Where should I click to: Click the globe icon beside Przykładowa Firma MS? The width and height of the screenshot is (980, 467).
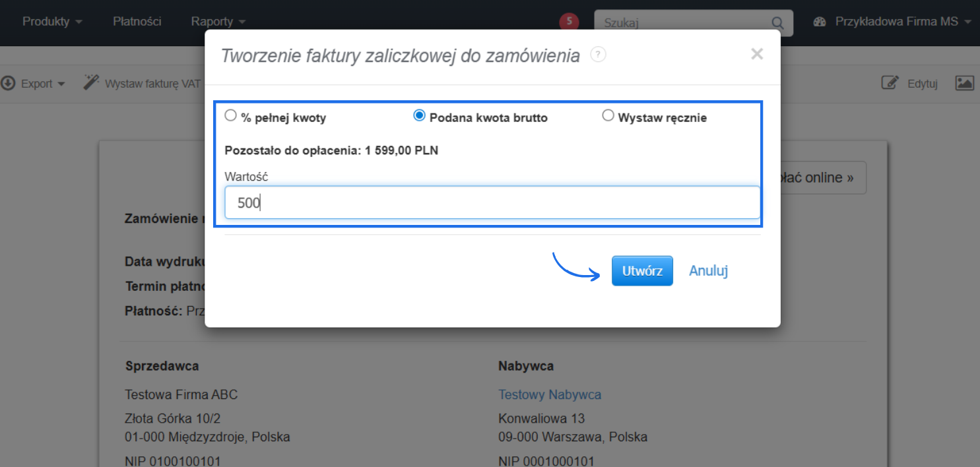tap(820, 21)
